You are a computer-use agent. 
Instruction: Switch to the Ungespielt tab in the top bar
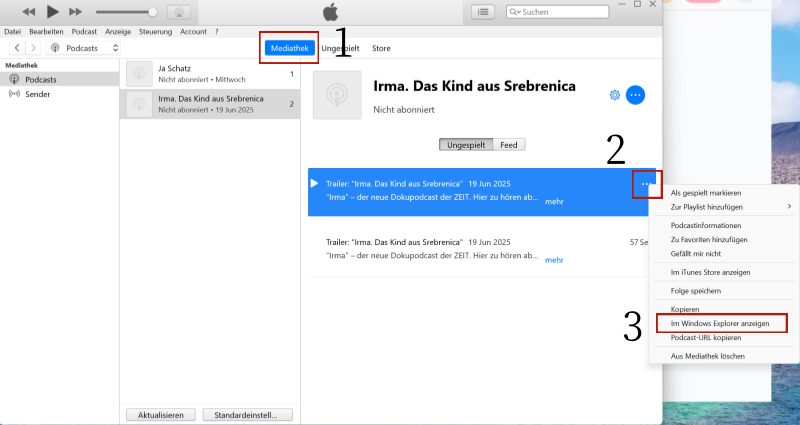click(340, 48)
